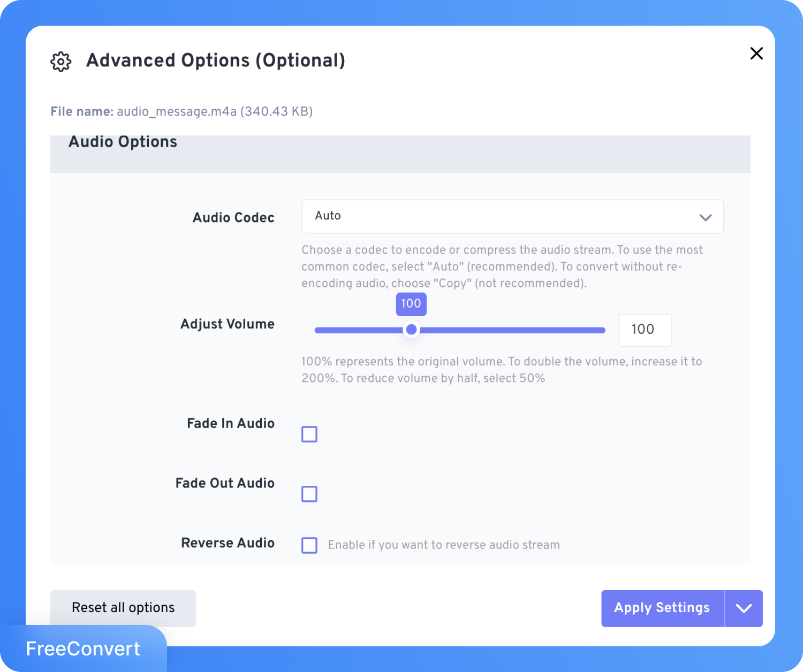Expand the arrow next to Apply Settings
This screenshot has width=803, height=672.
pos(744,608)
